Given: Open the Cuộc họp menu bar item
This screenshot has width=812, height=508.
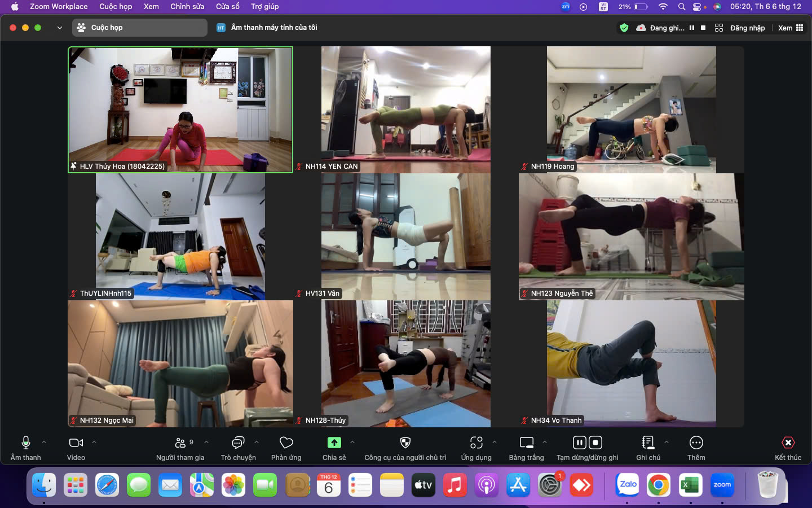Looking at the screenshot, I should (116, 6).
